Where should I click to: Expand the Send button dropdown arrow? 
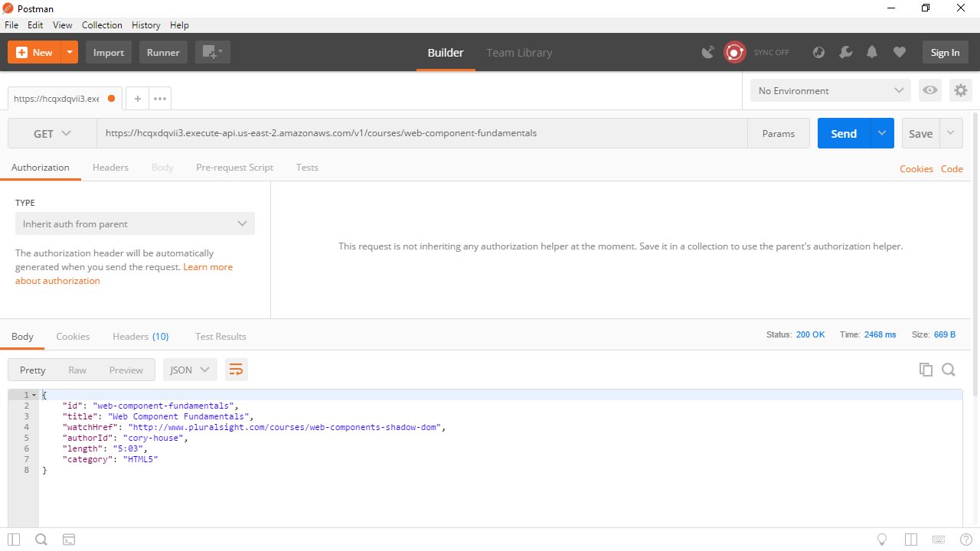(882, 133)
